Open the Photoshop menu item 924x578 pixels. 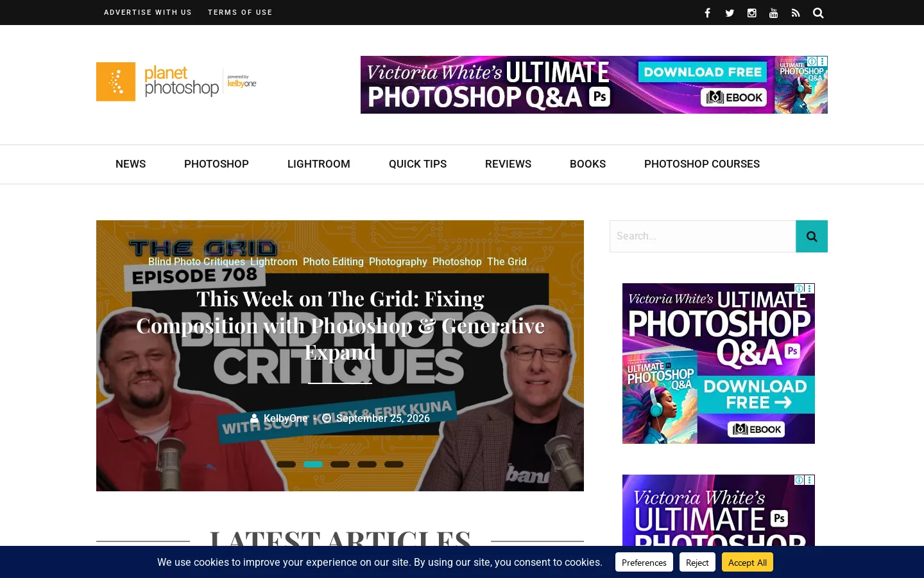point(216,164)
